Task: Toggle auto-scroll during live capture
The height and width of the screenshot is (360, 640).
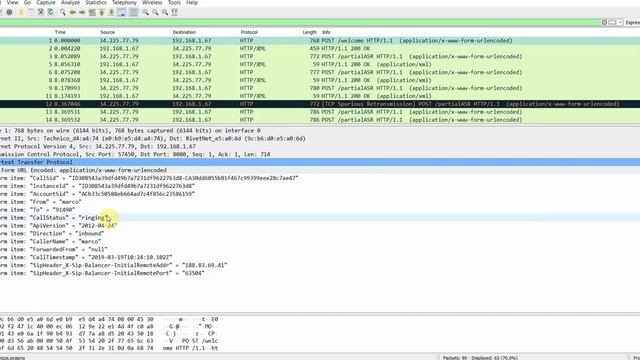Action: tap(122, 12)
